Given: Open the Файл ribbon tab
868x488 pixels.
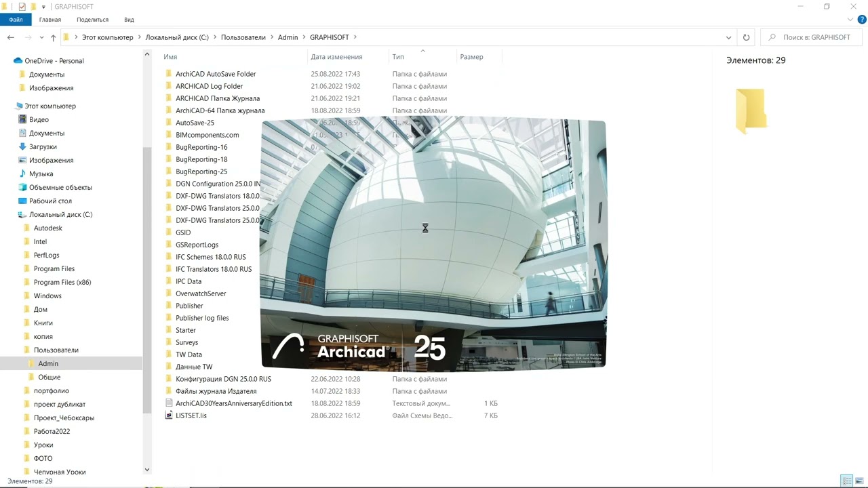Looking at the screenshot, I should click(x=16, y=20).
